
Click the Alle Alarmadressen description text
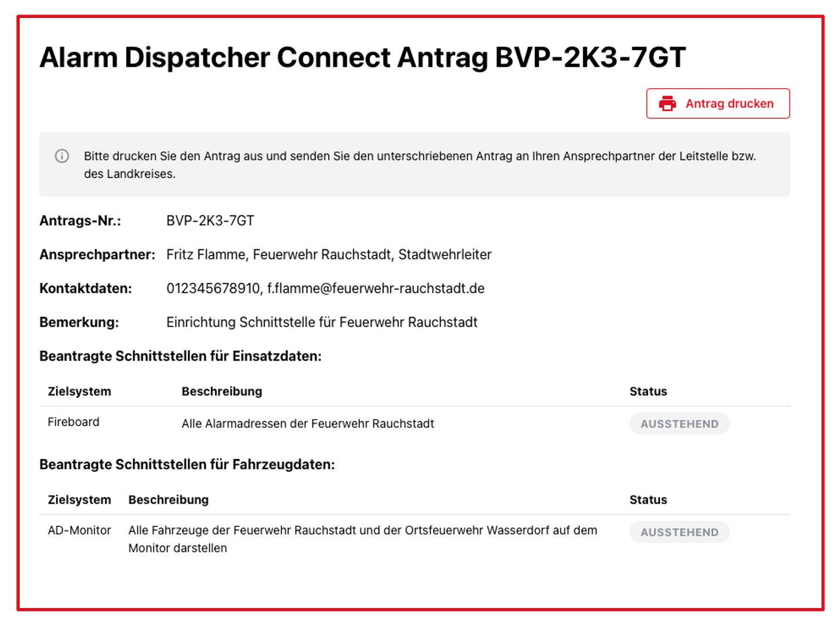[308, 424]
